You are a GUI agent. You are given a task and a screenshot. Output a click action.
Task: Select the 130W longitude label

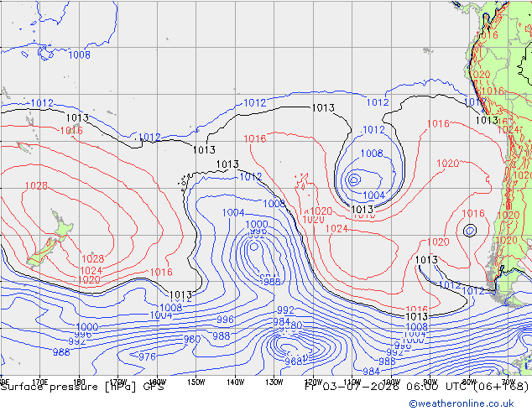pos(274,382)
